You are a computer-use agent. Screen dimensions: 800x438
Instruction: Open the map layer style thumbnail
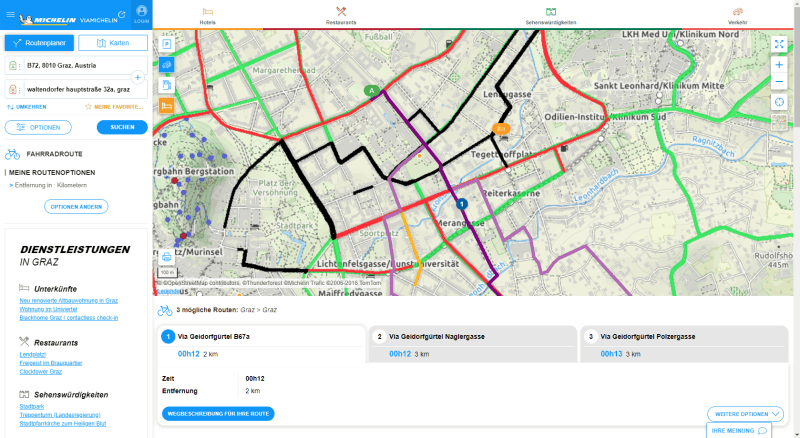779,123
